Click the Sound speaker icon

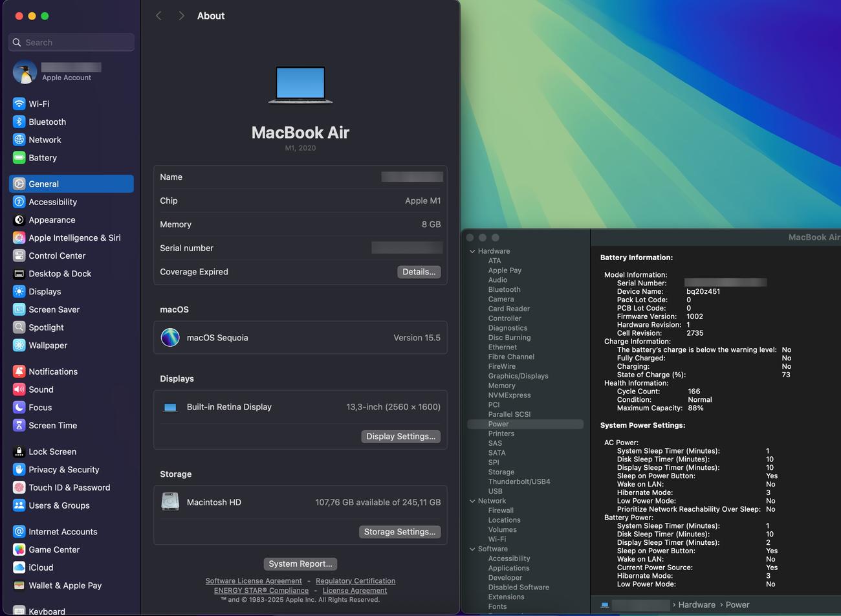19,390
